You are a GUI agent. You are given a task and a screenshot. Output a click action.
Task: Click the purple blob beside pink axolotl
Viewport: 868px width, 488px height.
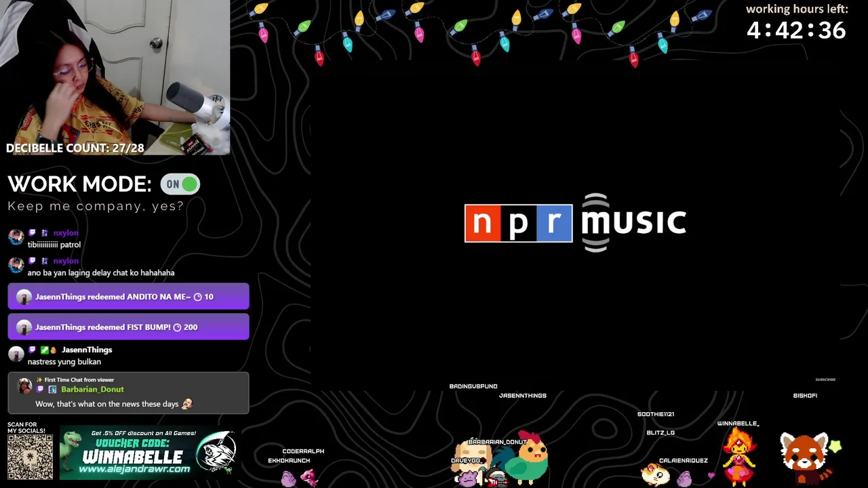click(x=289, y=479)
